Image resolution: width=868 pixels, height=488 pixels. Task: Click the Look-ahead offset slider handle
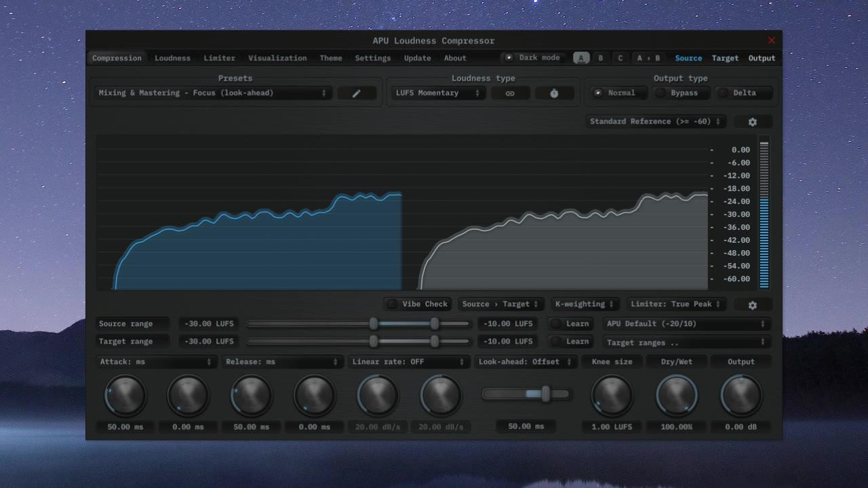point(545,394)
